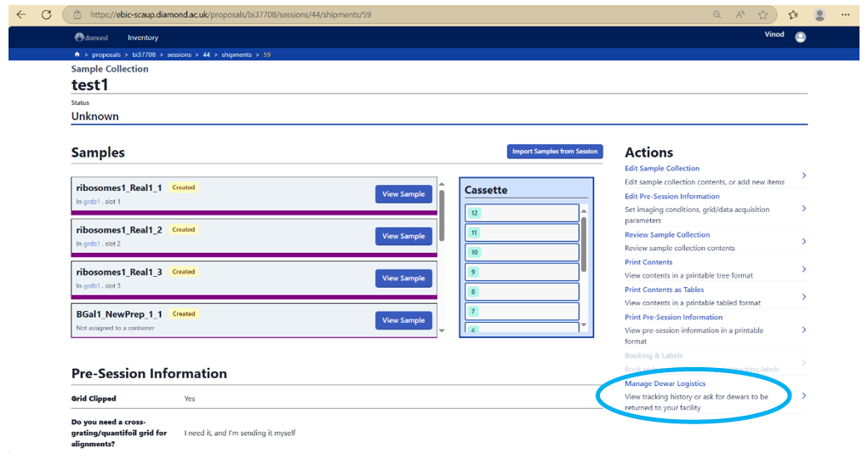
Task: Go to the bi37708 breadcrumb
Action: click(x=144, y=55)
